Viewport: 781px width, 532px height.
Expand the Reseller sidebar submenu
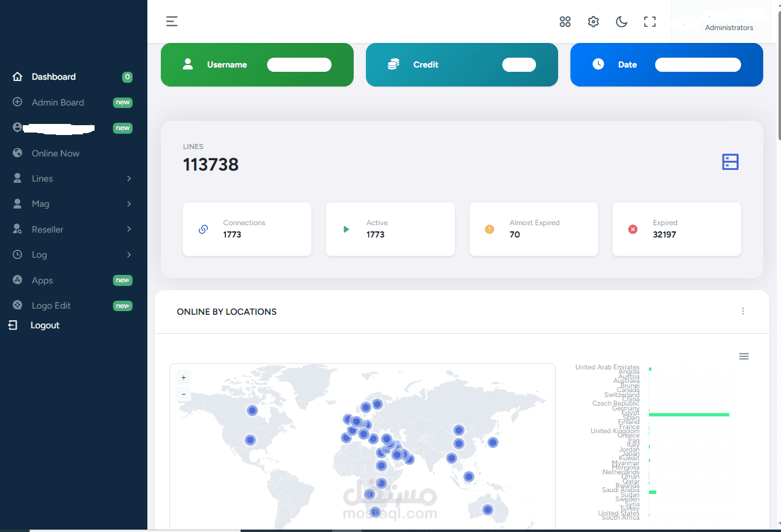(x=74, y=229)
